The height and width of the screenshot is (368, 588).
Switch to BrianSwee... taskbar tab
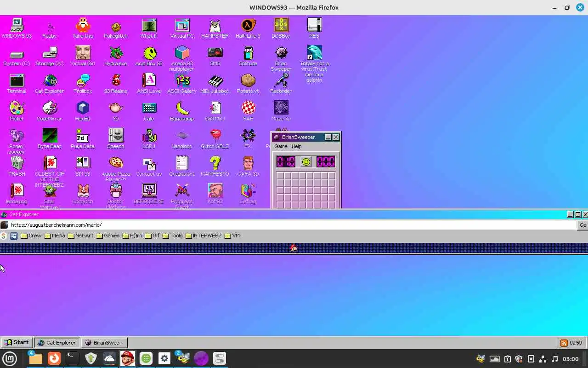click(104, 342)
